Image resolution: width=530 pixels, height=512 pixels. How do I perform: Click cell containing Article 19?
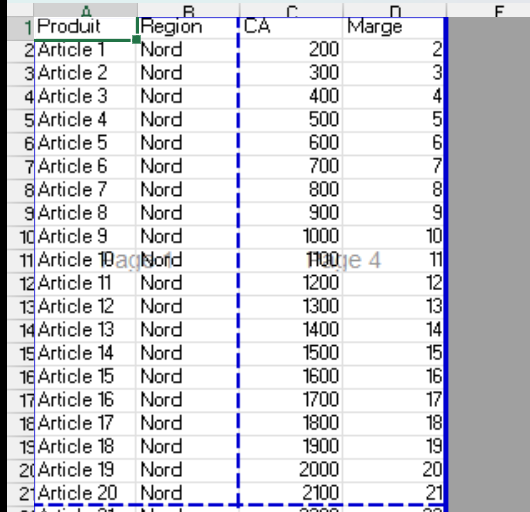[85, 470]
